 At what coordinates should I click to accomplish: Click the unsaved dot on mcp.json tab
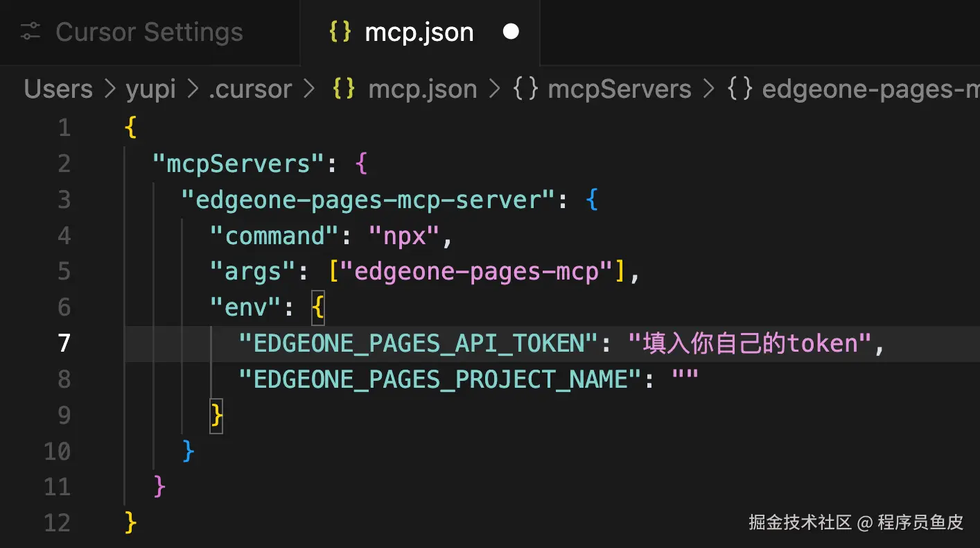[511, 32]
